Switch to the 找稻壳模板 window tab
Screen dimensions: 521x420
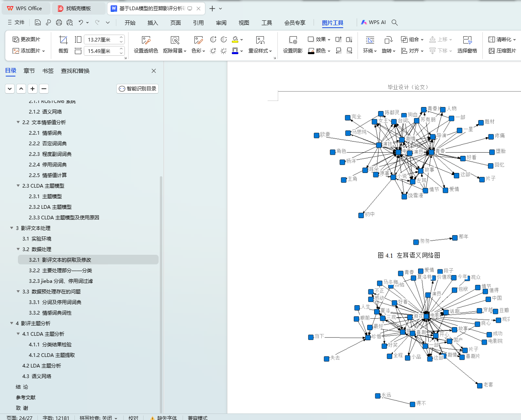tap(79, 8)
